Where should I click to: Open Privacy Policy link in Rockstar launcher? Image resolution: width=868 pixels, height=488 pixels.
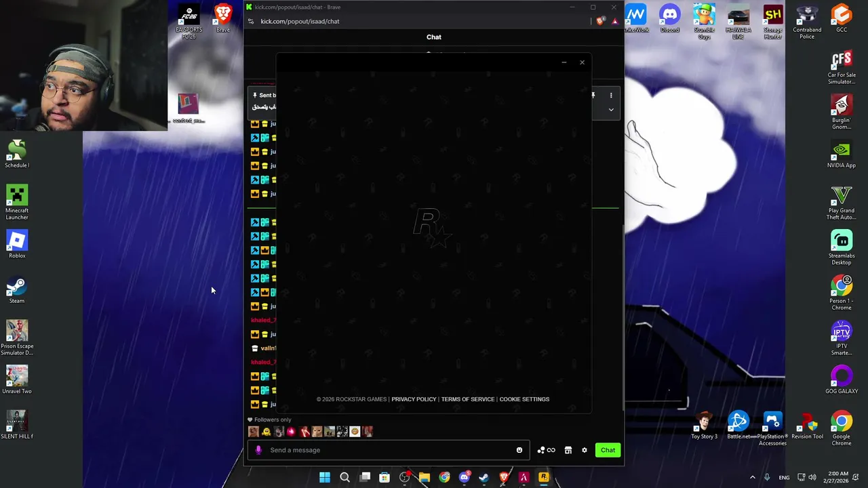click(414, 399)
